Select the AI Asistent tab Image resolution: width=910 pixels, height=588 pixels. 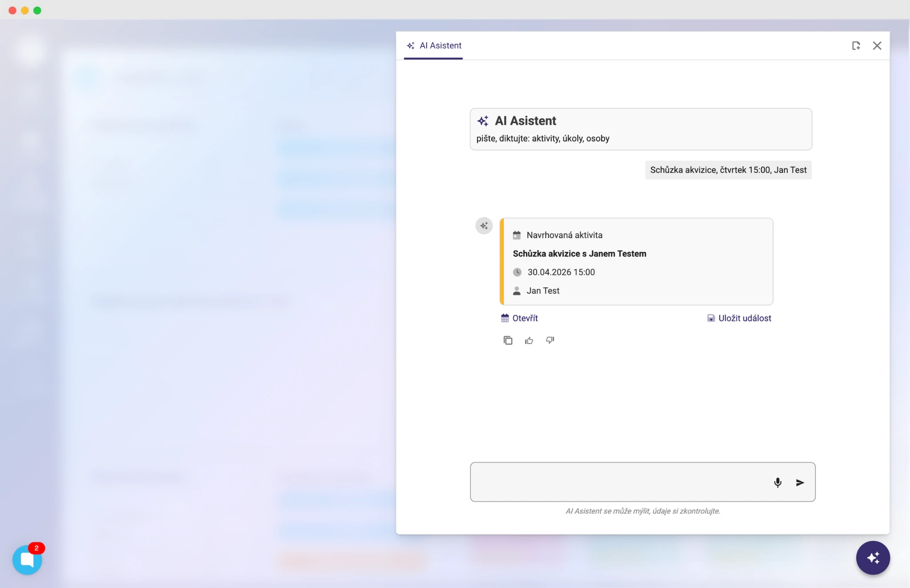click(434, 46)
